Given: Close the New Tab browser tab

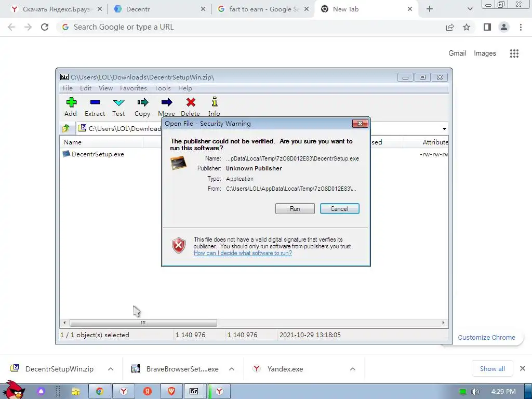Looking at the screenshot, I should tap(409, 9).
